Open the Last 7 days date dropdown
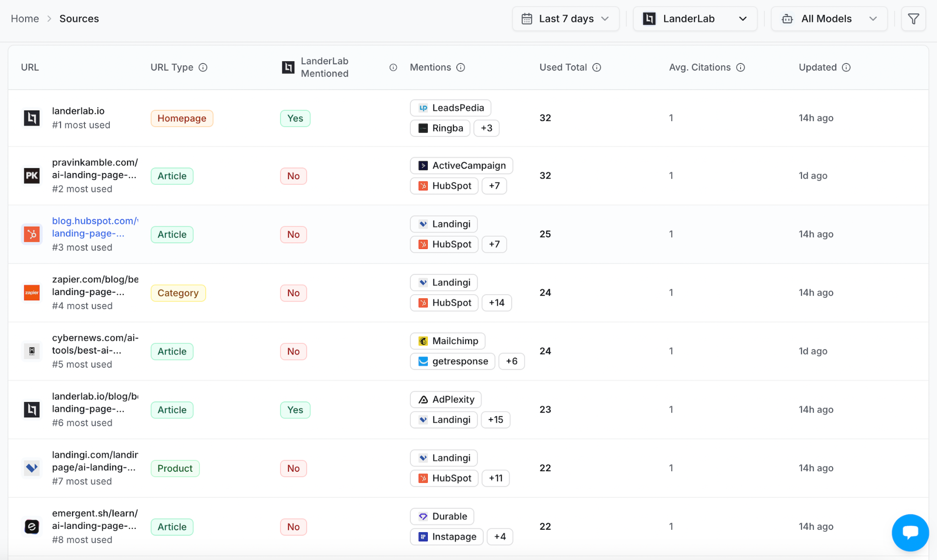Image resolution: width=937 pixels, height=560 pixels. point(565,19)
